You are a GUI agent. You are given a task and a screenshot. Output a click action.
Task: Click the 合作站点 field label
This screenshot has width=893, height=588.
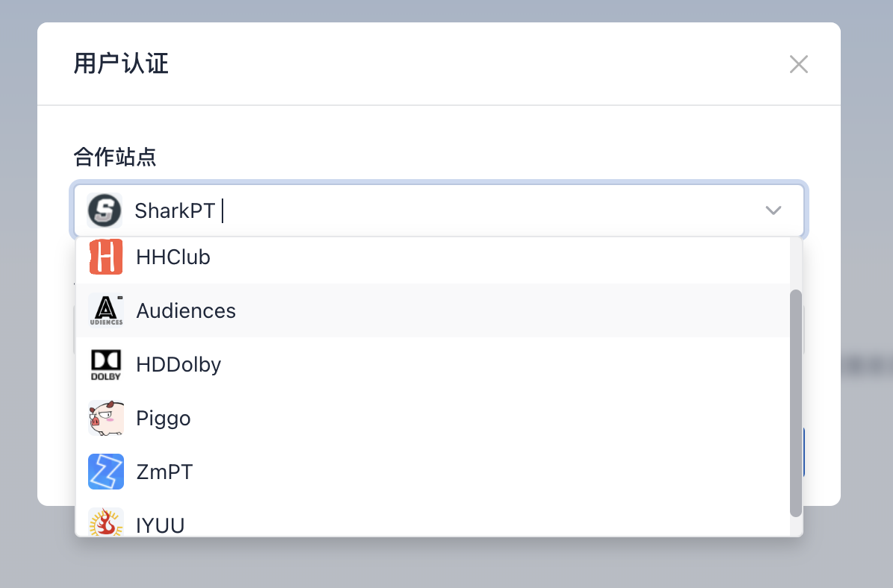pyautogui.click(x=114, y=157)
